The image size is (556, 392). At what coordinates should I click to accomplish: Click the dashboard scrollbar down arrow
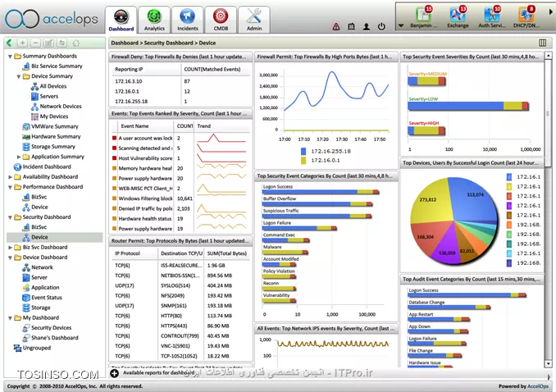[548, 363]
